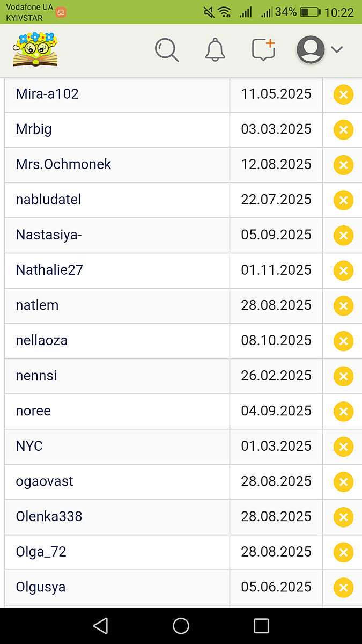Screen dimensions: 362x644
Task: Tap the date 04.09.2025 for noree
Action: click(x=276, y=411)
